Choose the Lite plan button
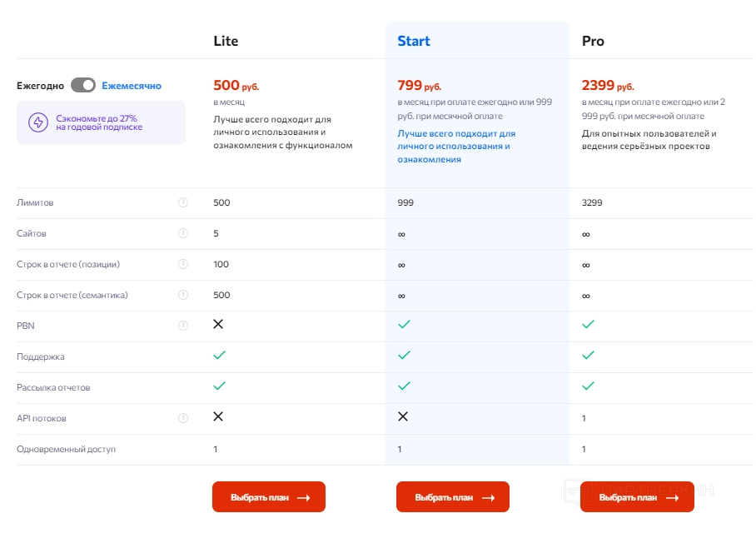 tap(269, 497)
